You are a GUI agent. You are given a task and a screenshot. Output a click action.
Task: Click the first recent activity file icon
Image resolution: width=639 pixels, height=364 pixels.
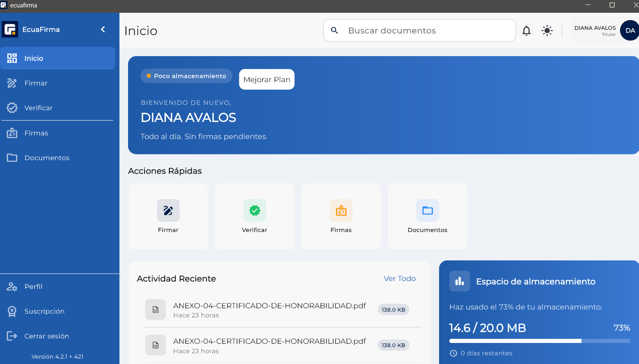pyautogui.click(x=155, y=310)
